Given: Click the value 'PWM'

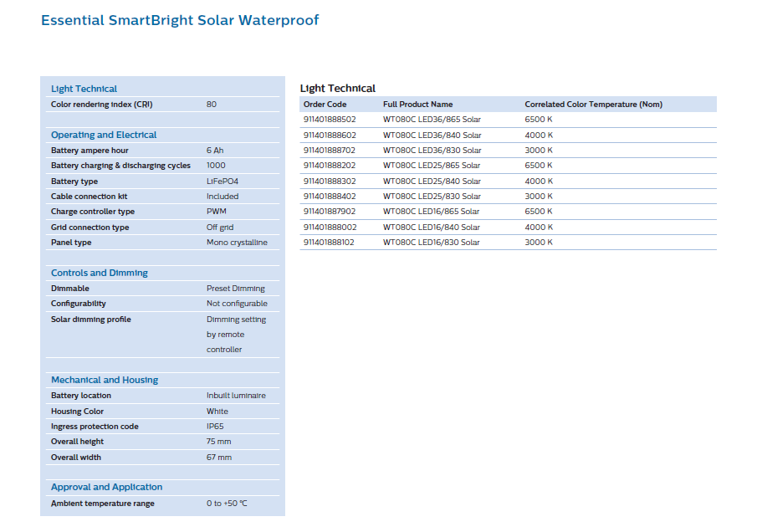Looking at the screenshot, I should [x=217, y=211].
